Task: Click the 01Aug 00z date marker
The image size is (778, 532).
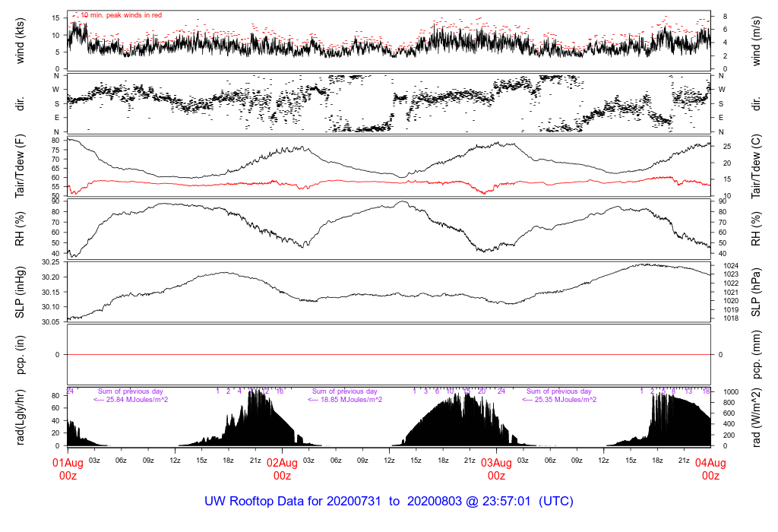Action: [x=68, y=469]
